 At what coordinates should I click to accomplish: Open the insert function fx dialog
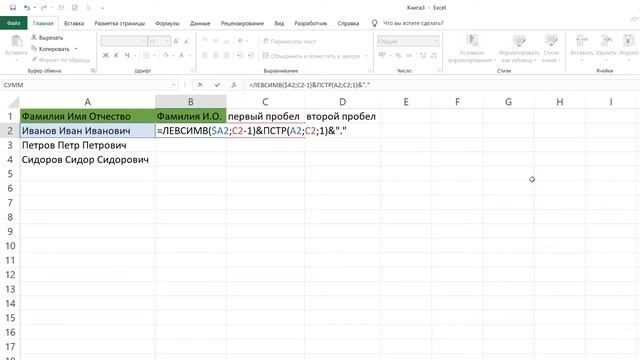233,85
